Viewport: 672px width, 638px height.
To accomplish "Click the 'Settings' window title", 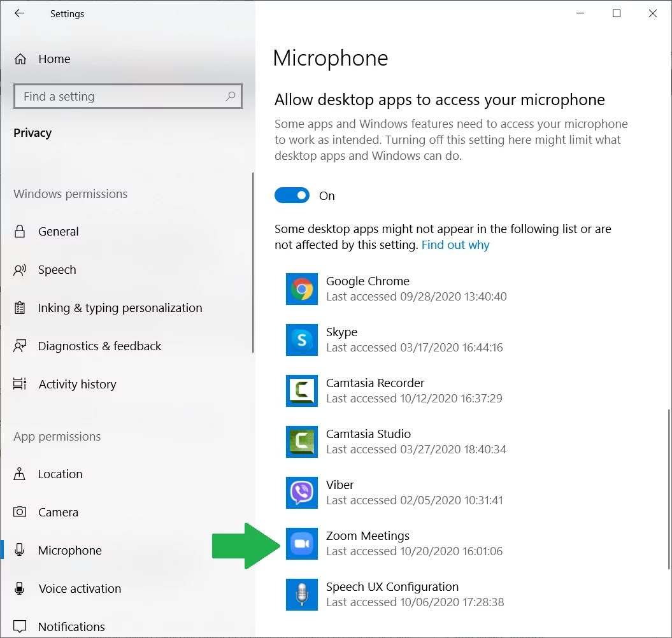I will (x=67, y=14).
